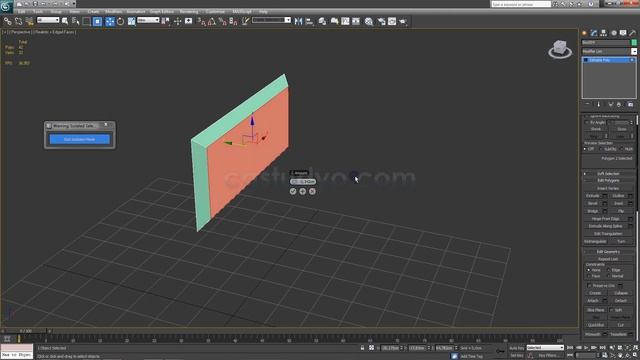The height and width of the screenshot is (360, 640).
Task: Click the Inset button
Action: [618, 203]
